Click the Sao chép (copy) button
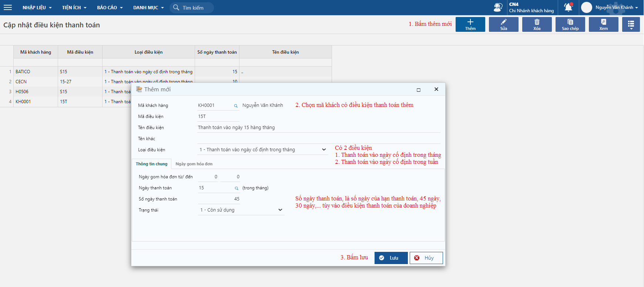The height and width of the screenshot is (287, 644). tap(570, 24)
